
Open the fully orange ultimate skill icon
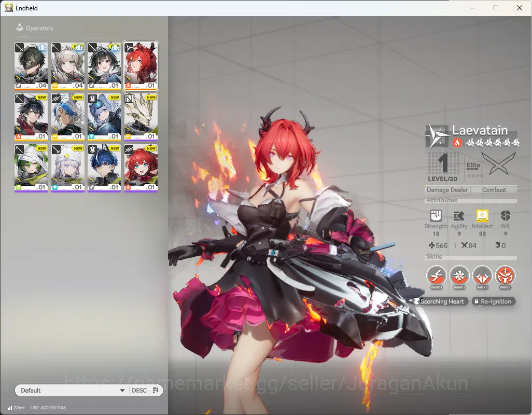tap(505, 276)
